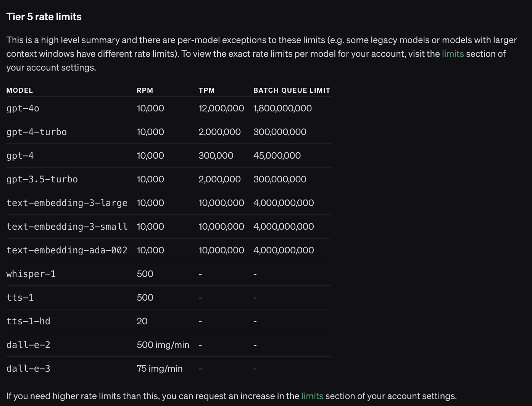
Task: Select the text-embedding-3-large model name
Action: pos(67,203)
